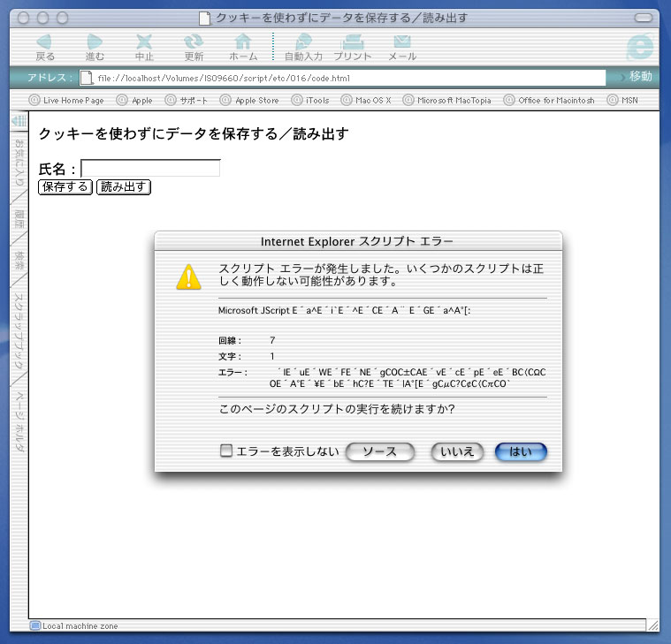Click the 進む forward arrow icon
Image resolution: width=671 pixels, height=644 pixels.
point(94,42)
